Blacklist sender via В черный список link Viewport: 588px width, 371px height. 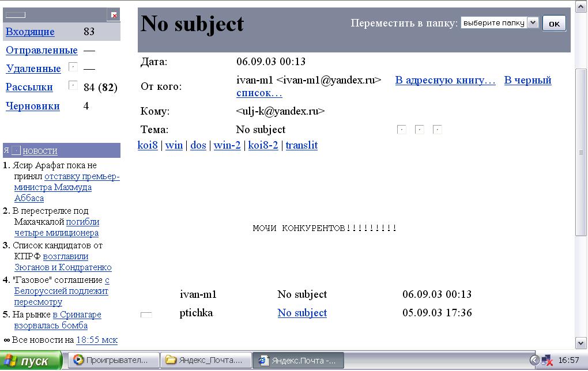(527, 80)
